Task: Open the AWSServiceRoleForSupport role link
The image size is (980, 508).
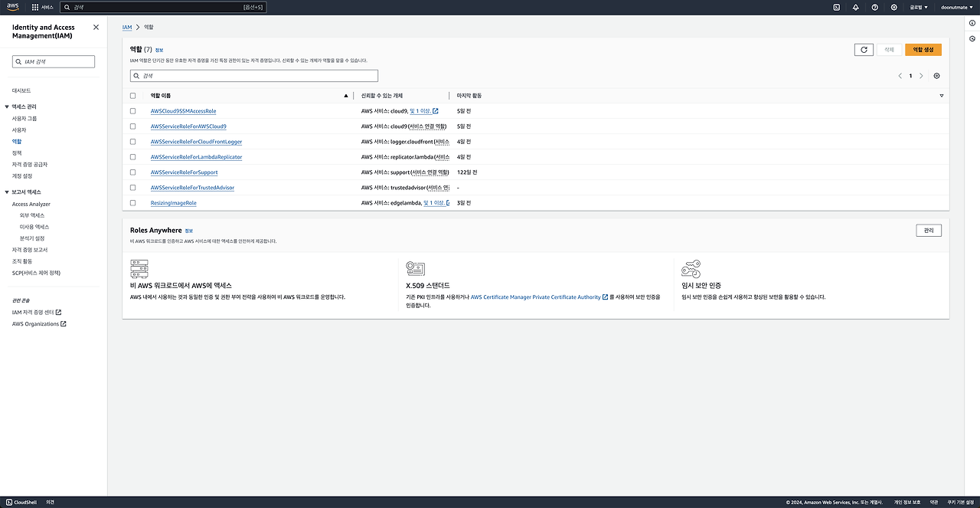Action: (185, 172)
